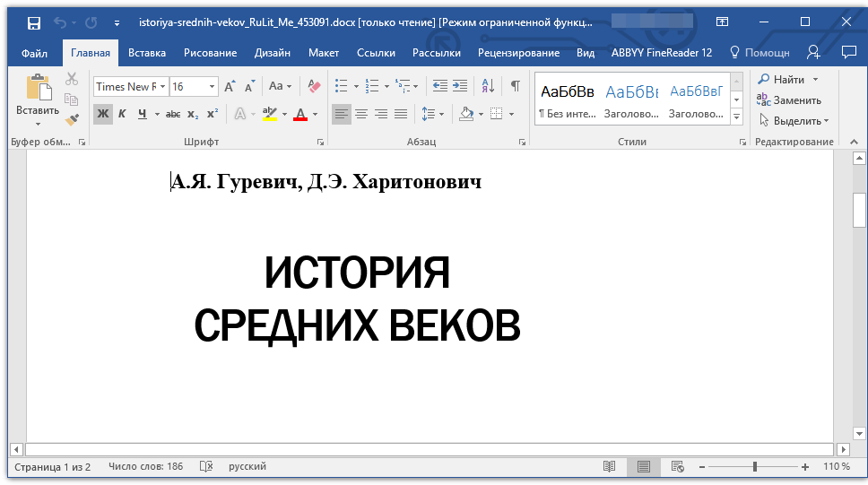Image resolution: width=868 pixels, height=485 pixels.
Task: Open the Times New Roman font dropdown
Action: [x=163, y=87]
